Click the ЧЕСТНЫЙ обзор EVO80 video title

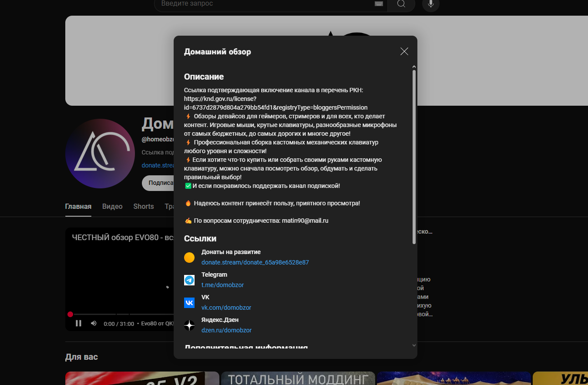click(x=123, y=238)
